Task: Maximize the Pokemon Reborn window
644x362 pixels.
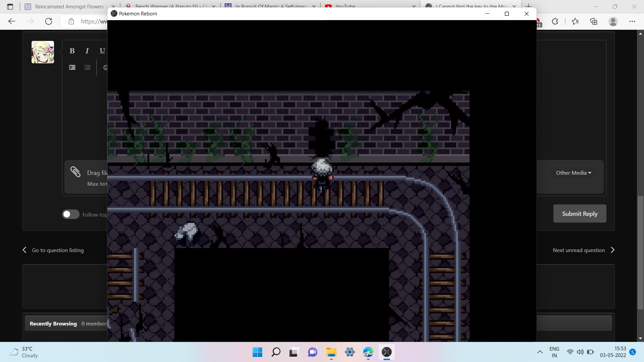Action: pos(507,14)
